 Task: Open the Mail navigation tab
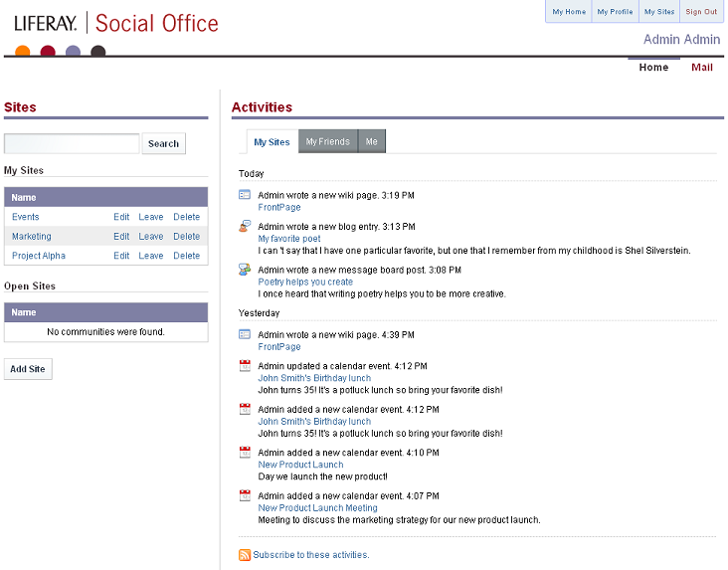[702, 68]
